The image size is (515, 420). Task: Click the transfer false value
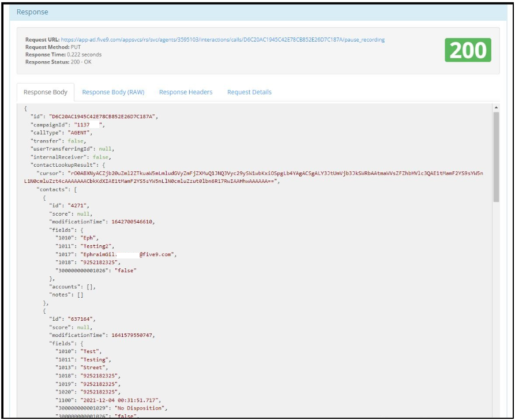pyautogui.click(x=76, y=141)
